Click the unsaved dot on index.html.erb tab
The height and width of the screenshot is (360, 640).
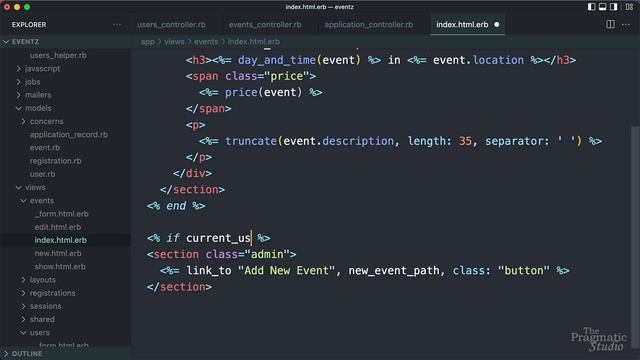(497, 24)
